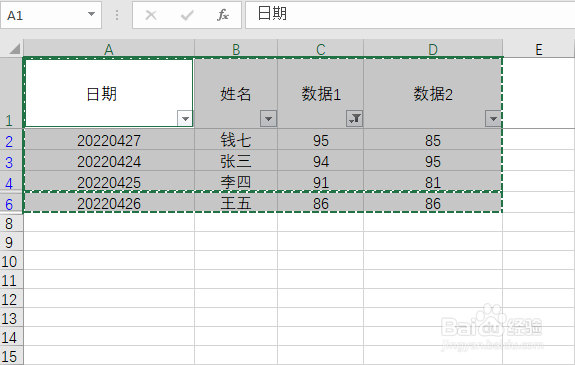Click the 数据2 header cell
The width and height of the screenshot is (575, 365).
point(433,93)
